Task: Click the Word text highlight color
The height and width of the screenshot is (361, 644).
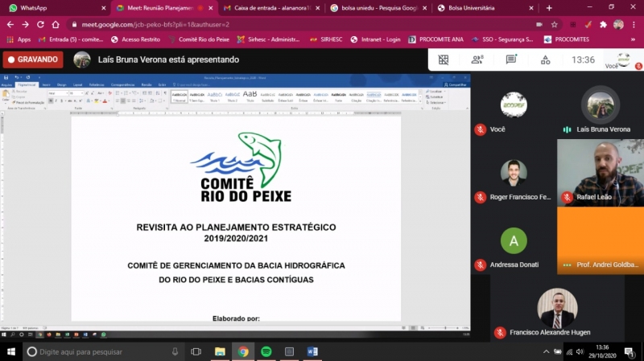Action: [97, 101]
